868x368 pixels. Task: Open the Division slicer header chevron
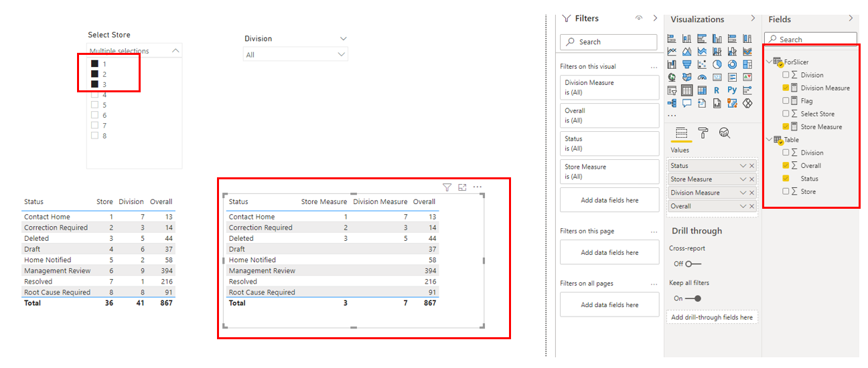coord(344,39)
